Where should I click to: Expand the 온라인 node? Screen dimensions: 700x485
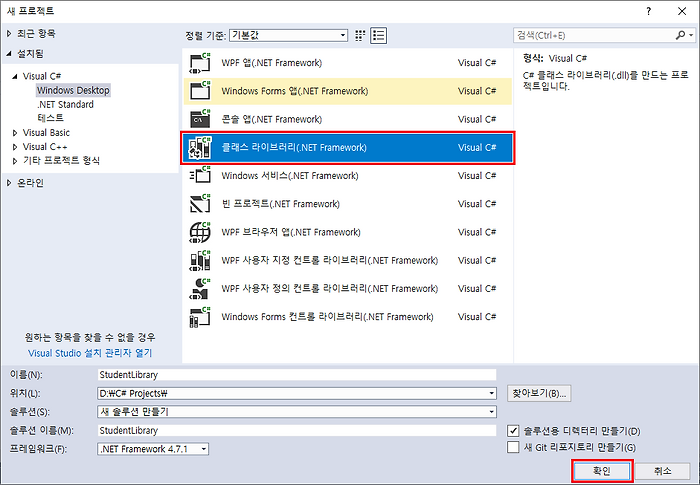click(x=9, y=183)
